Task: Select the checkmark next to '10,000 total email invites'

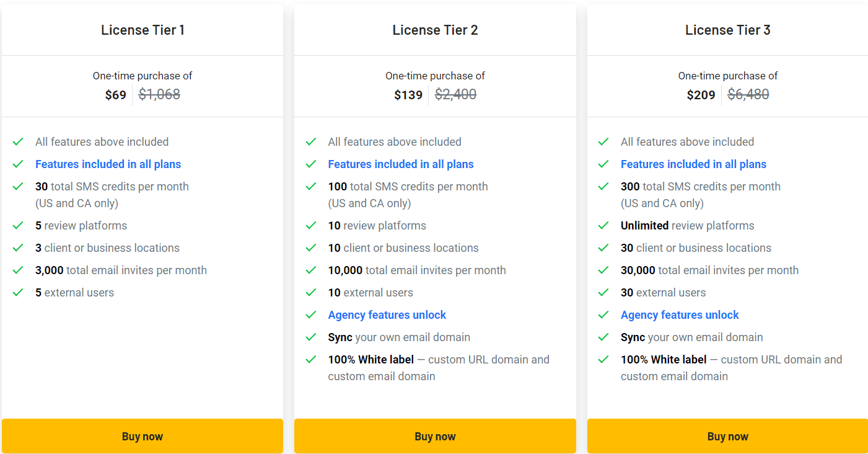Action: point(311,270)
